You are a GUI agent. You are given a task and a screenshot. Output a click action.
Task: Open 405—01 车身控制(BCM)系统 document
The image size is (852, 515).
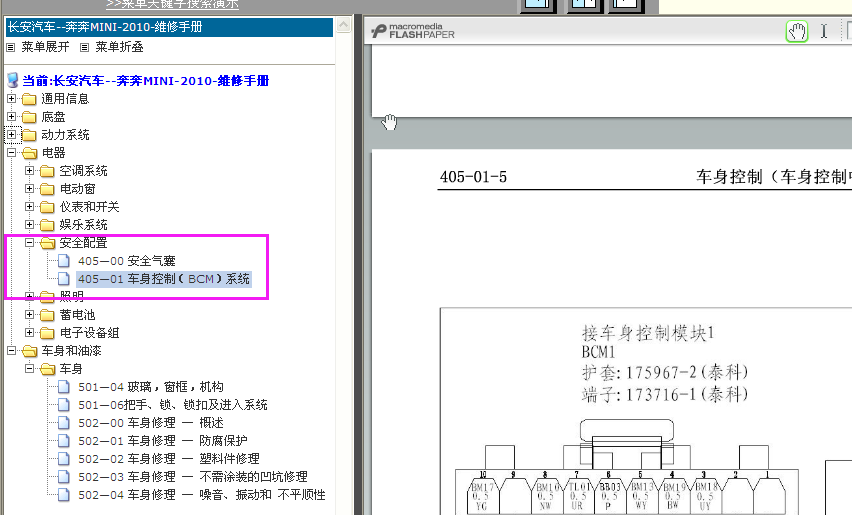[x=164, y=279]
